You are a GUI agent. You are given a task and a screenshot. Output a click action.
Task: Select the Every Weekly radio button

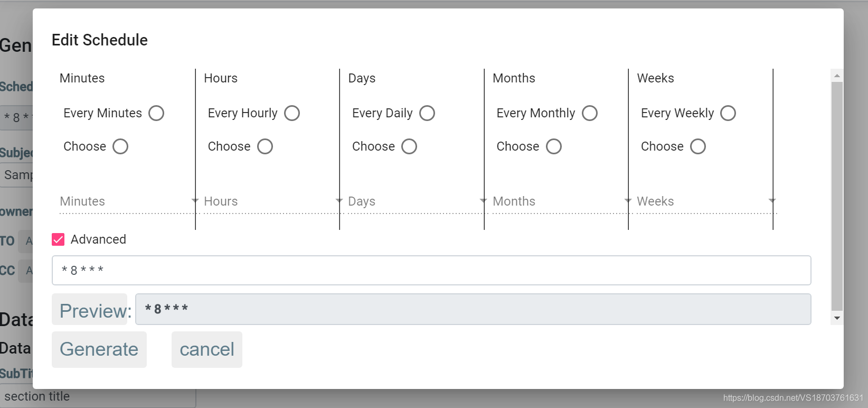pyautogui.click(x=728, y=113)
